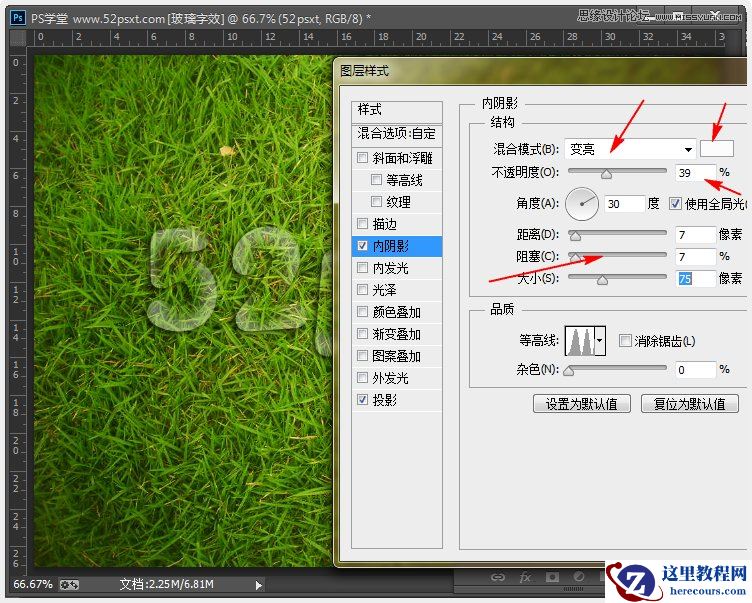The width and height of the screenshot is (752, 603).
Task: Enable the 内发光 checkbox
Action: [363, 268]
